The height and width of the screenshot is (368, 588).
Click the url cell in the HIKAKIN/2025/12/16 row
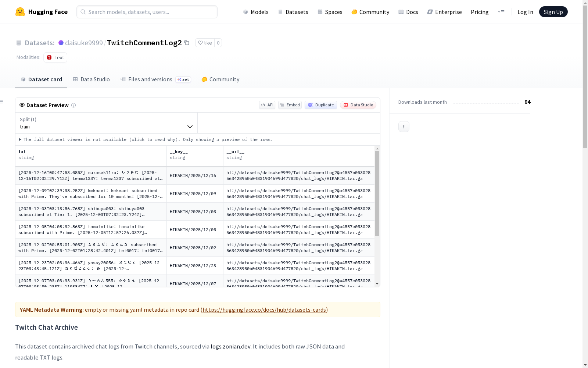coord(299,176)
